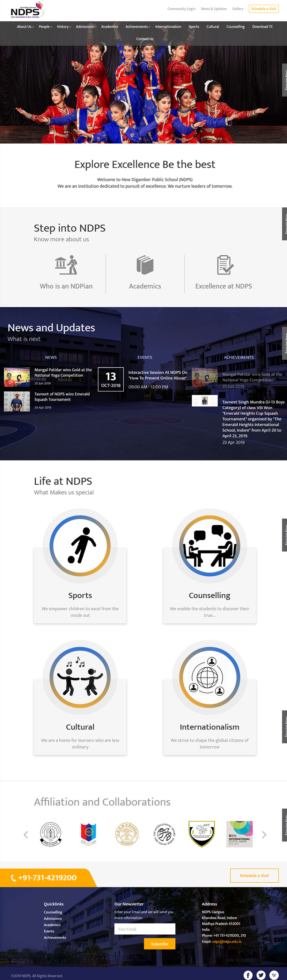Select the Cultural dancing icon
The height and width of the screenshot is (980, 287).
(x=80, y=677)
